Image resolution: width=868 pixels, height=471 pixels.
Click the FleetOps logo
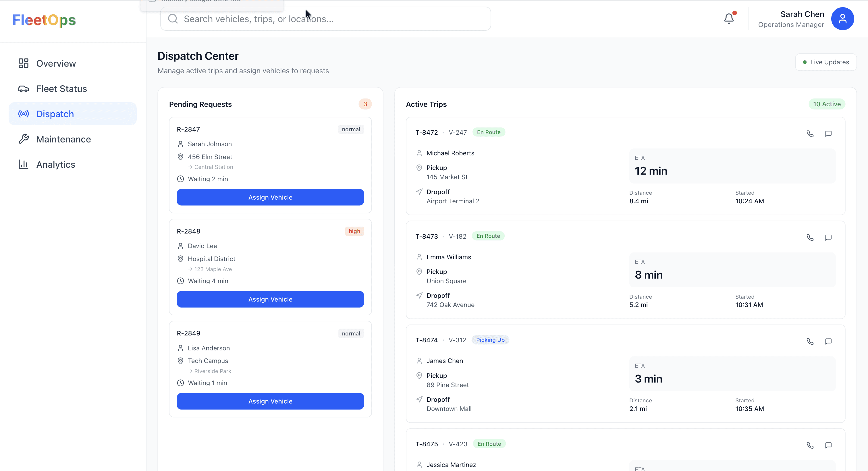pos(44,20)
